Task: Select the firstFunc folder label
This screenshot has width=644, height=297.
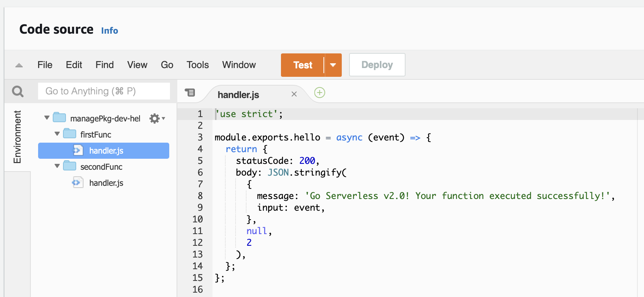Action: pos(96,135)
